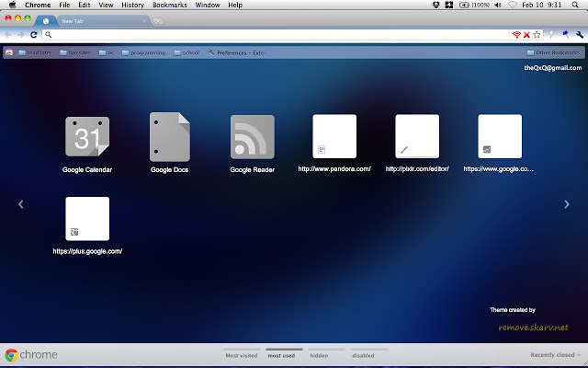Click the Dropbox menu bar icon

(435, 5)
